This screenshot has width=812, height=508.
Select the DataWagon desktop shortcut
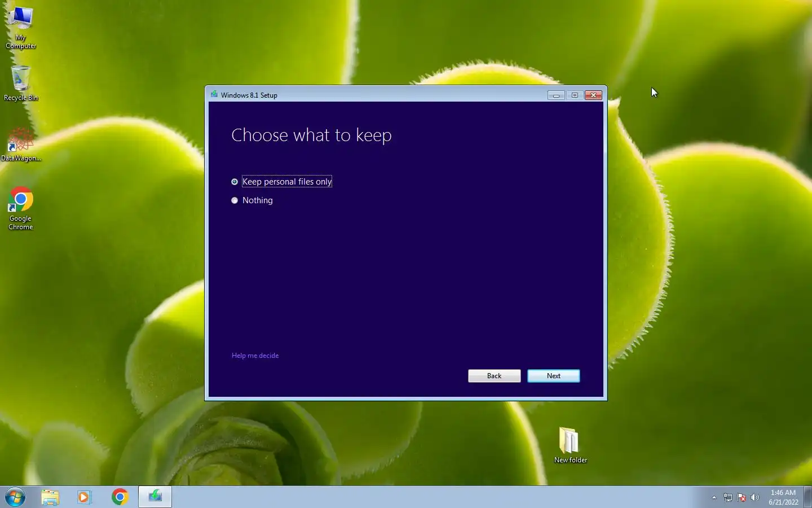pyautogui.click(x=21, y=144)
